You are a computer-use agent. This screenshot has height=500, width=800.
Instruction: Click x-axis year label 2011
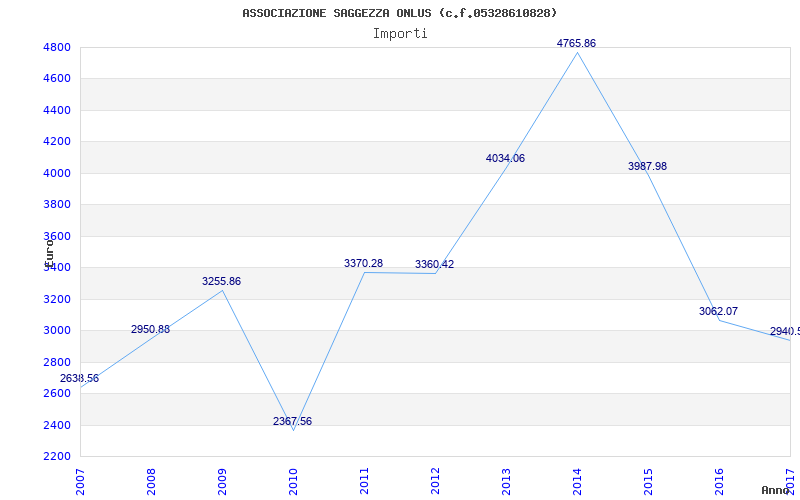tap(364, 482)
